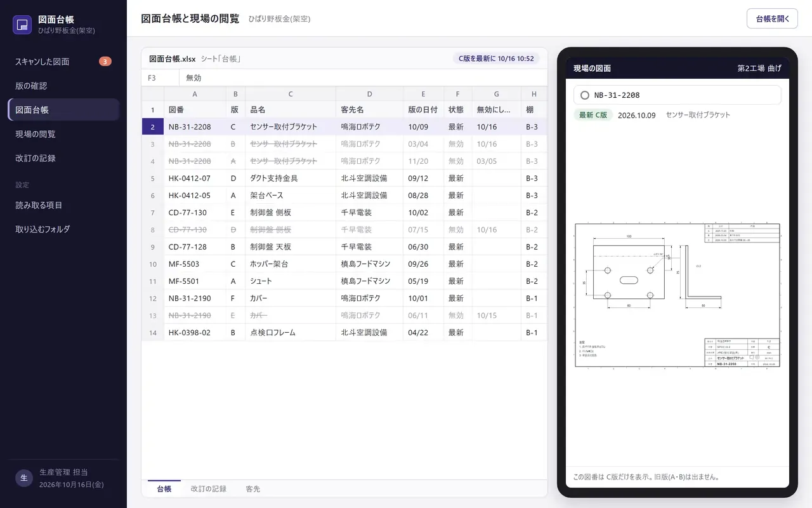Click the cell reference box F3
Screen dimensions: 812x508
[160, 77]
